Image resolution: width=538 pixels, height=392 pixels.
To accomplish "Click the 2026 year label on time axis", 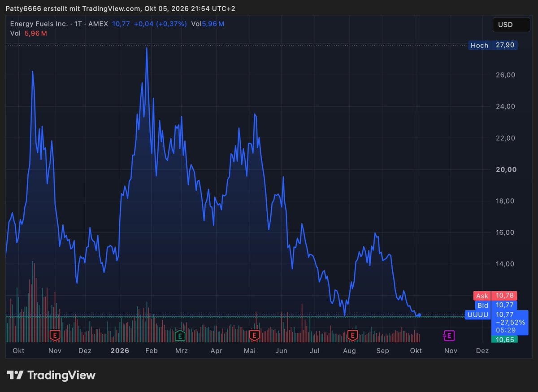I will [120, 351].
